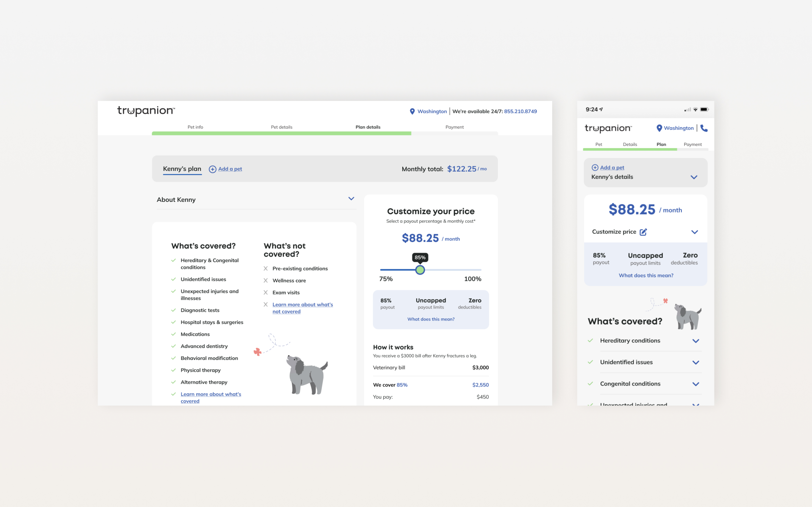The image size is (812, 507).
Task: Click Hereditary & Congenital conditions item
Action: (210, 264)
